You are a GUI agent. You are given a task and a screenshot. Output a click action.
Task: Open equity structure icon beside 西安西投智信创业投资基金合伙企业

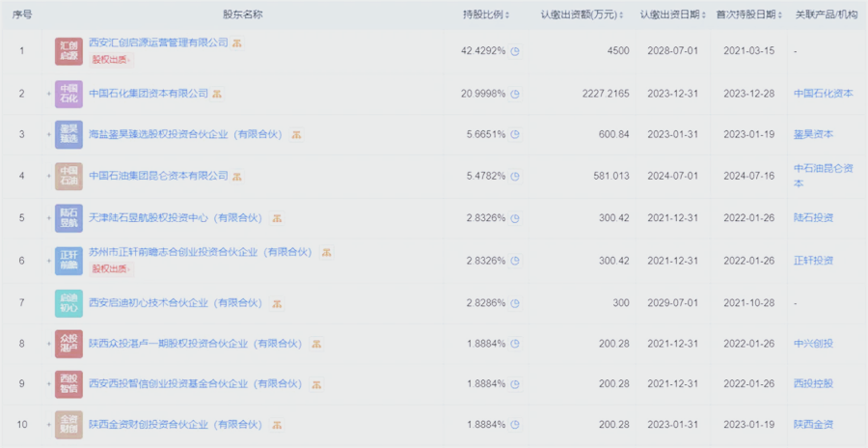point(316,384)
